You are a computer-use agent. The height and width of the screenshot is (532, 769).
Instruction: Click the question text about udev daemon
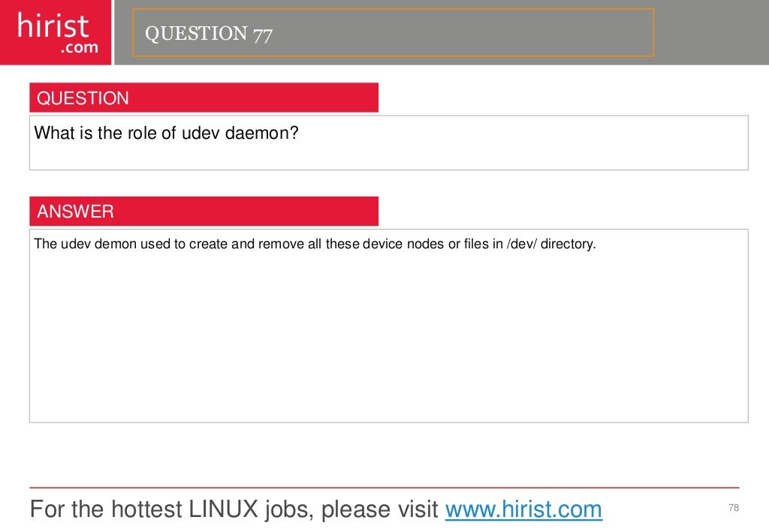tap(166, 133)
